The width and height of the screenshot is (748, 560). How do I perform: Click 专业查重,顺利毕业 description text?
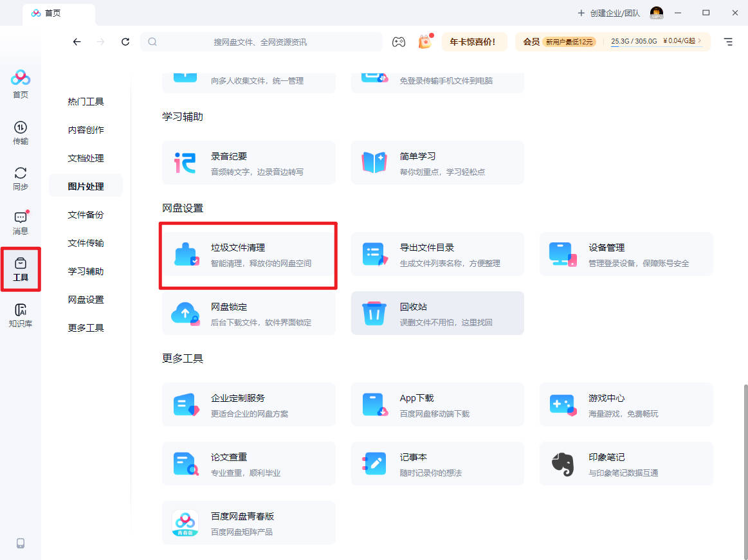click(x=246, y=473)
